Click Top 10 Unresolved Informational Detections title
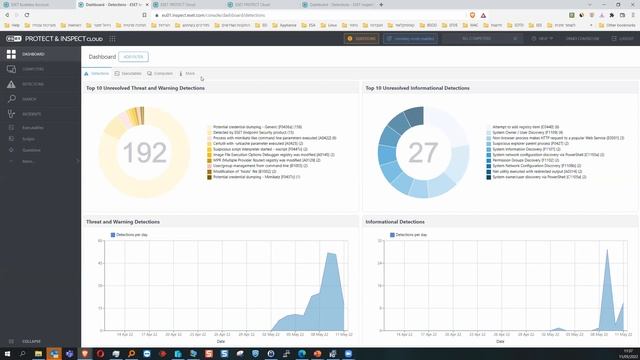 click(x=417, y=88)
